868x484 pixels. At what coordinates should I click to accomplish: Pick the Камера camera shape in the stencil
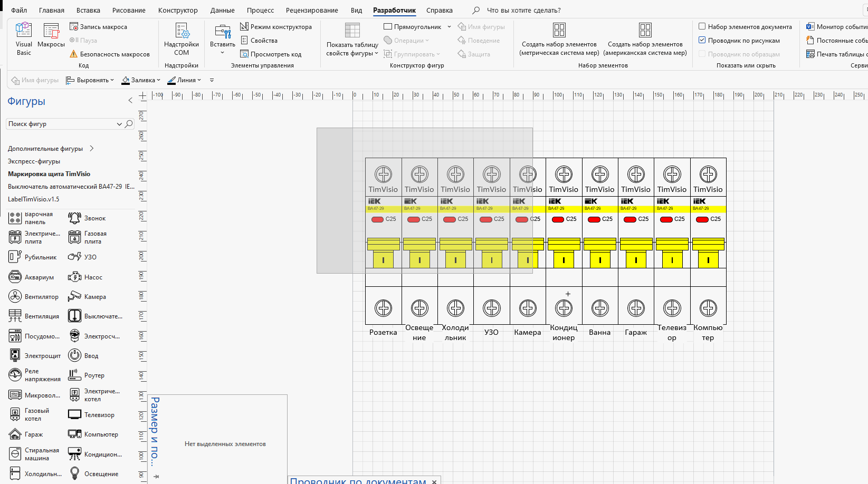pos(87,297)
